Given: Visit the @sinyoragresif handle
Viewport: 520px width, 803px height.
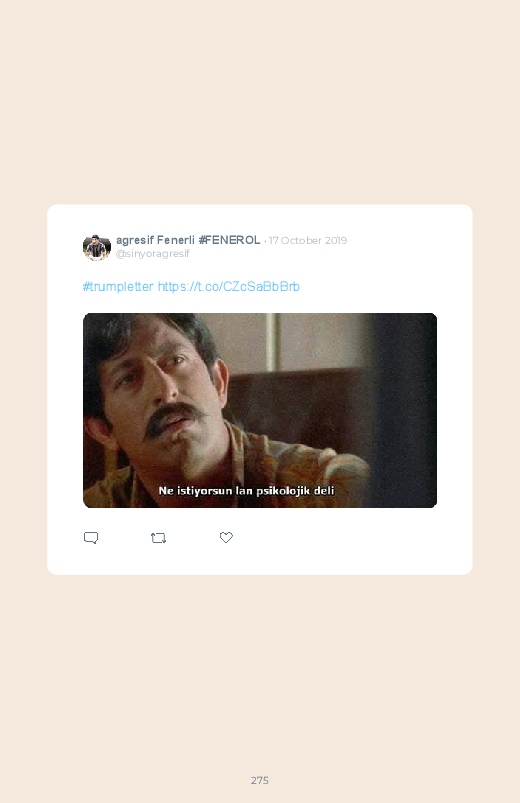Looking at the screenshot, I should [153, 253].
